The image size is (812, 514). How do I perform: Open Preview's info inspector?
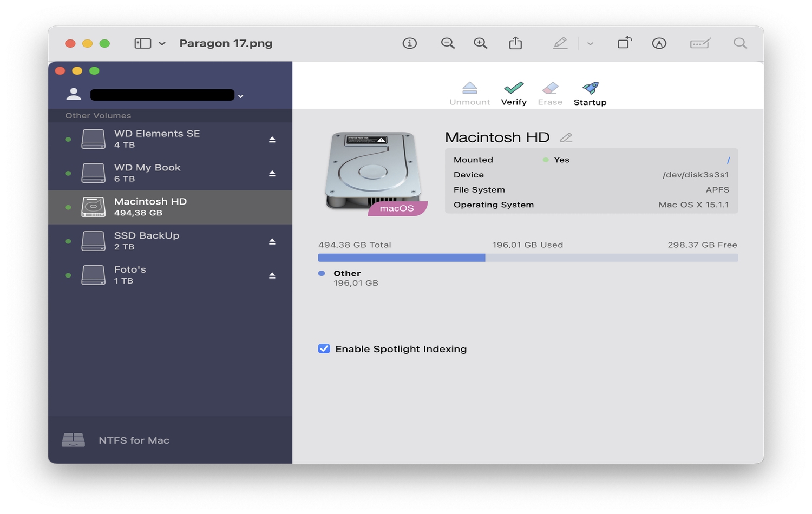pos(410,43)
